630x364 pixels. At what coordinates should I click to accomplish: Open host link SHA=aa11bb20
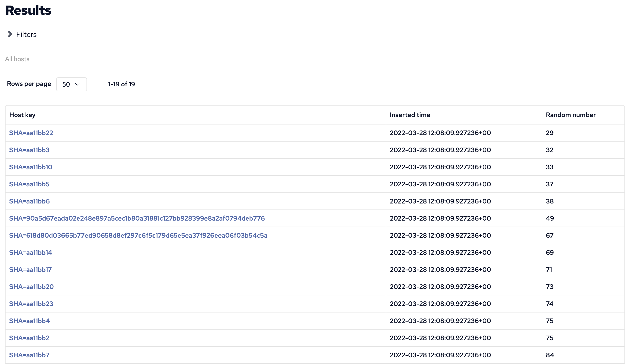coord(31,287)
